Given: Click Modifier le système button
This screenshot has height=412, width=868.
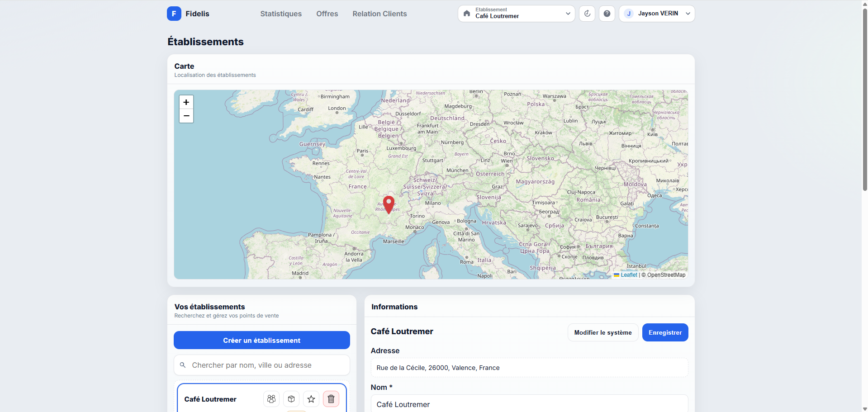Looking at the screenshot, I should tap(602, 332).
